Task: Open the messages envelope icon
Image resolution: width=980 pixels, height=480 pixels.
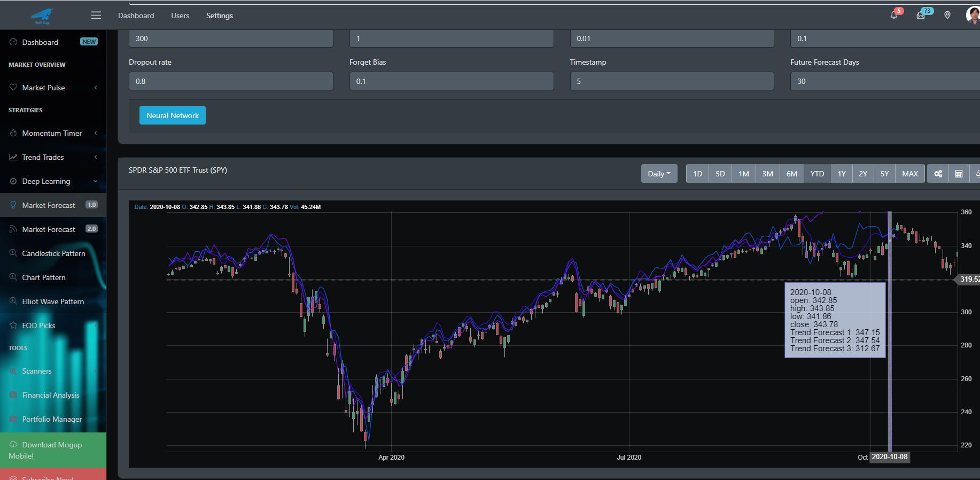Action: [921, 15]
